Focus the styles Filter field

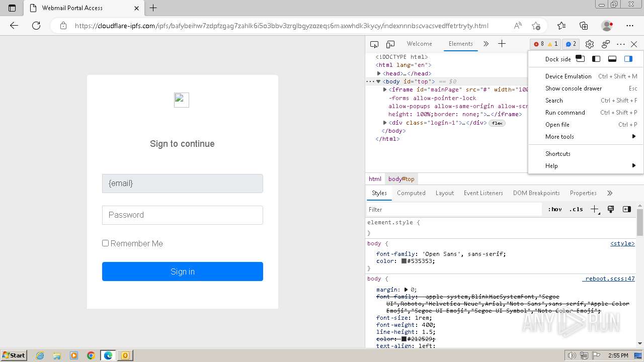(x=454, y=210)
